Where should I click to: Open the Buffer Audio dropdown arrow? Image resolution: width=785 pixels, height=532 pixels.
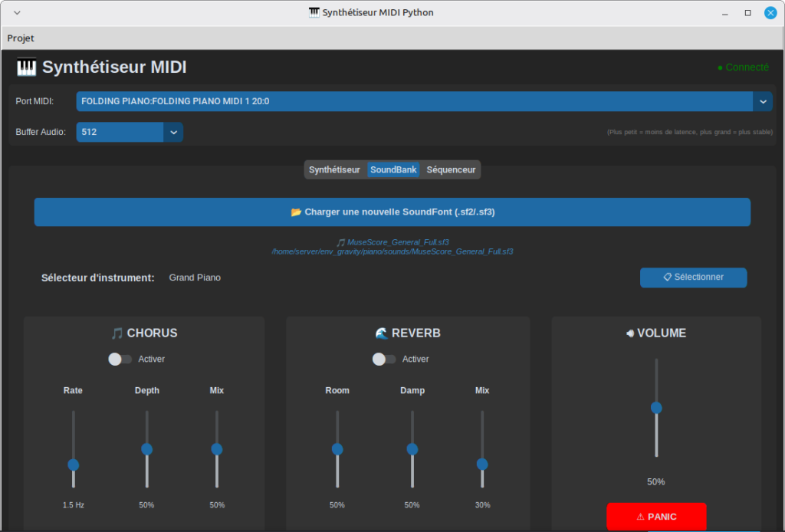(x=173, y=132)
